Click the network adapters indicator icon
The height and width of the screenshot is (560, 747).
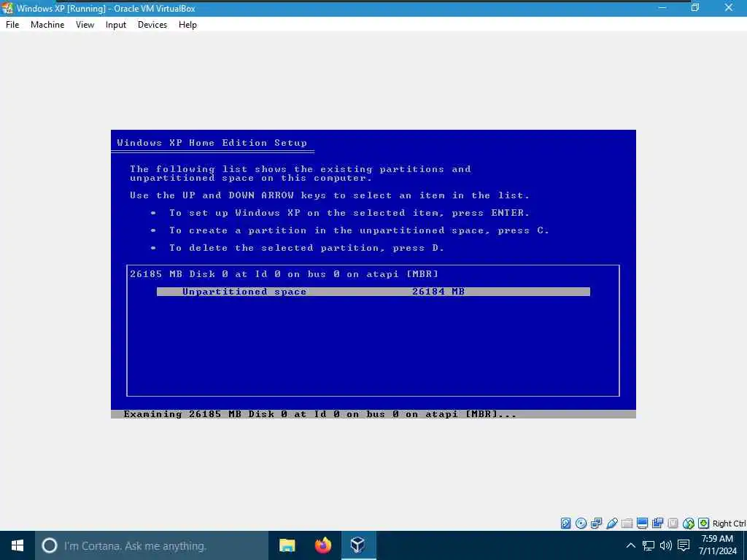pyautogui.click(x=596, y=524)
